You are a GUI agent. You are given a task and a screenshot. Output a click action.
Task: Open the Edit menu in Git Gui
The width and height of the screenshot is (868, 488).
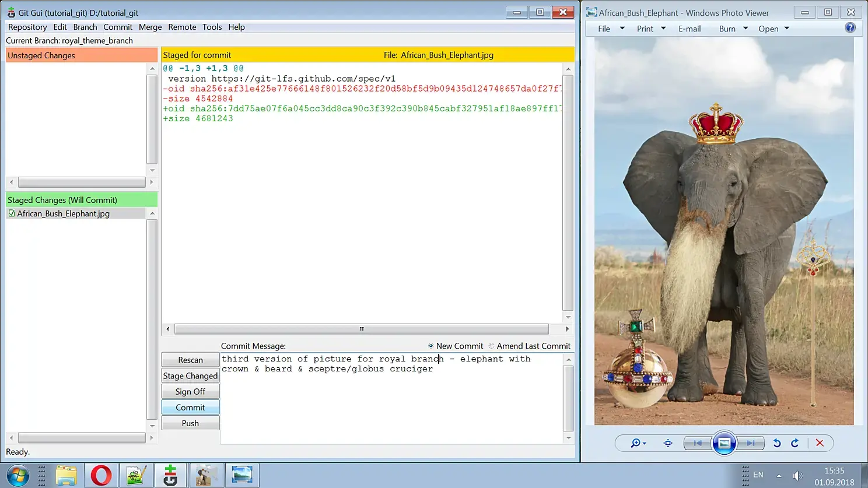[x=60, y=27]
